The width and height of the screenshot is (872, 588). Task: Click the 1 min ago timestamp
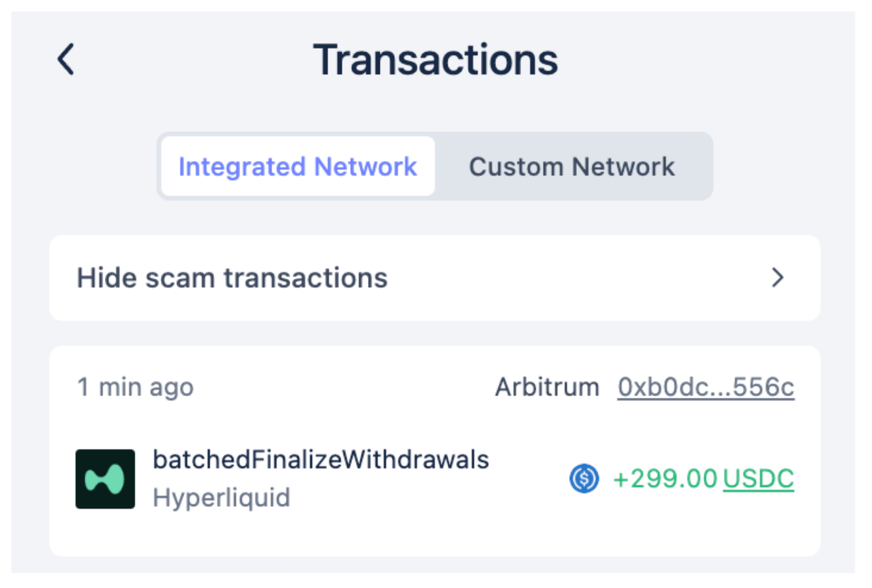point(135,387)
